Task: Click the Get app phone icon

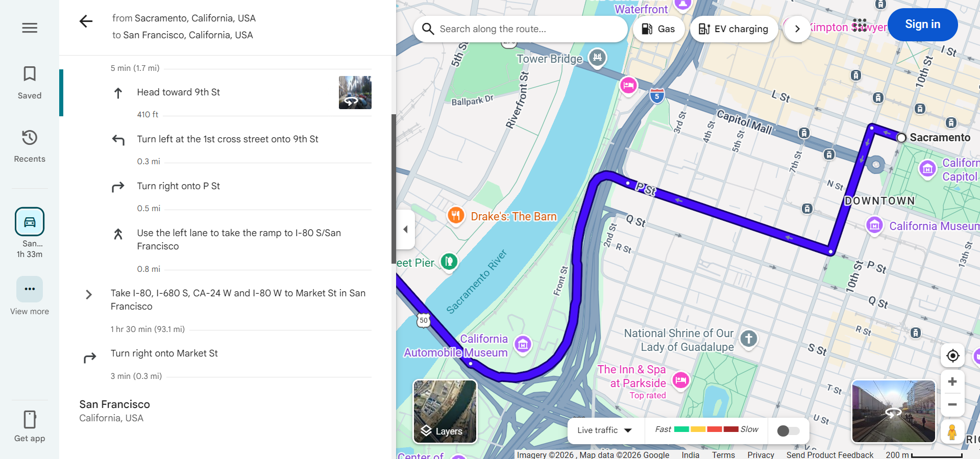Action: 29,418
